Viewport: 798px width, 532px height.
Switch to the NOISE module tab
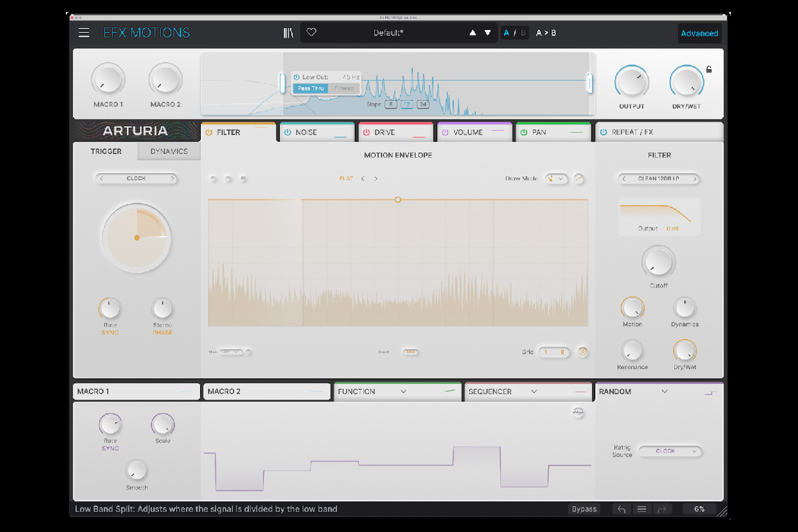[317, 132]
